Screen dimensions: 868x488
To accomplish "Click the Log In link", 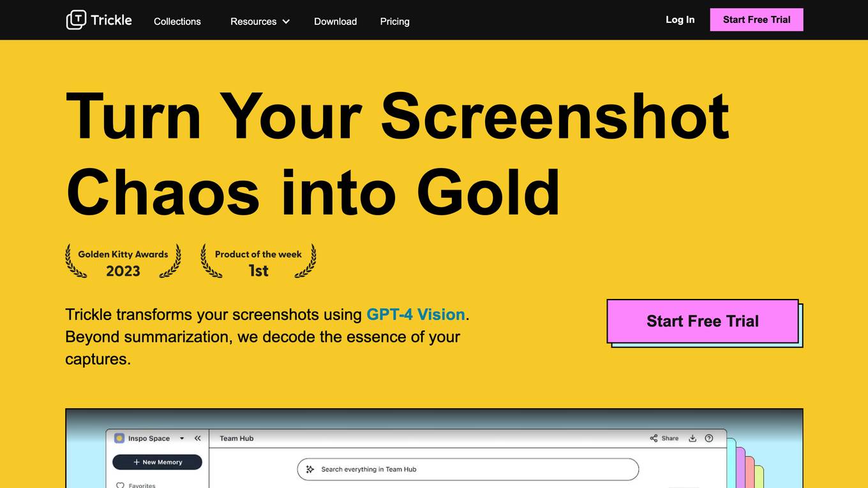I will pos(680,20).
